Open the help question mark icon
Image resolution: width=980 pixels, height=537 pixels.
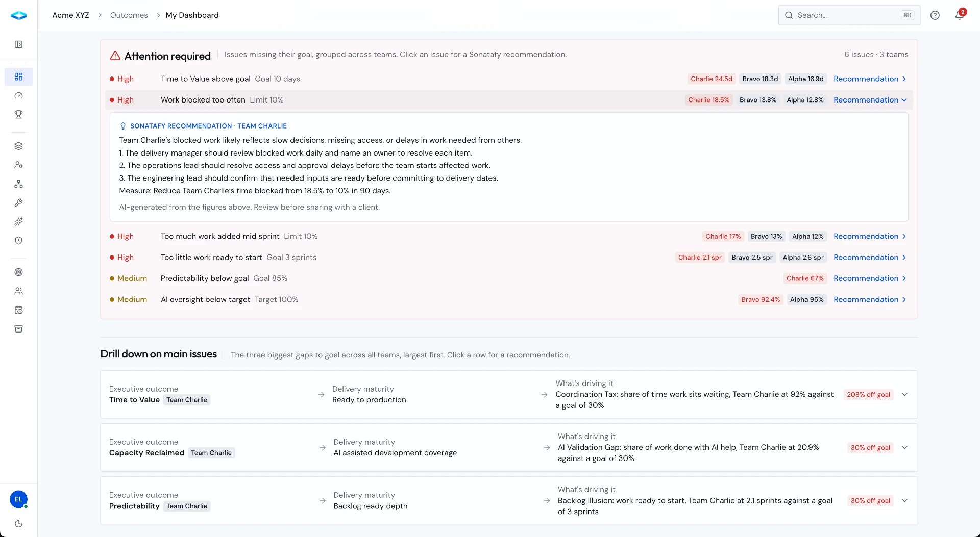click(935, 15)
